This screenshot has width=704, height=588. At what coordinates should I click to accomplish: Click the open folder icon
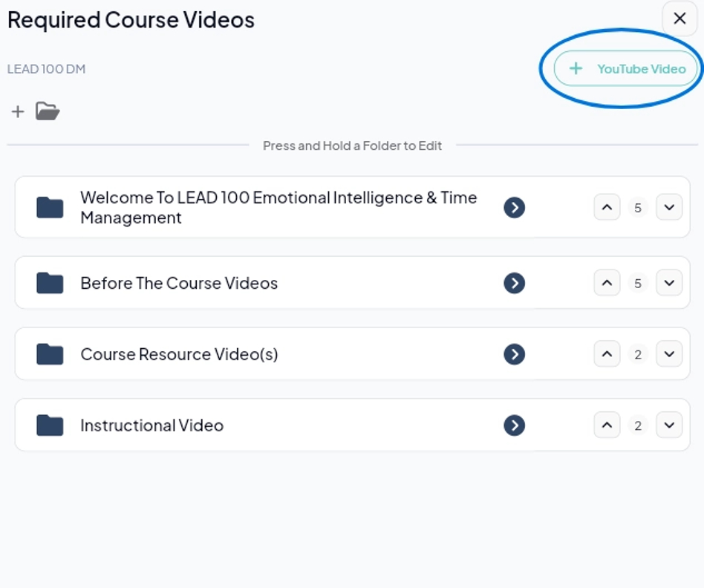coord(48,111)
